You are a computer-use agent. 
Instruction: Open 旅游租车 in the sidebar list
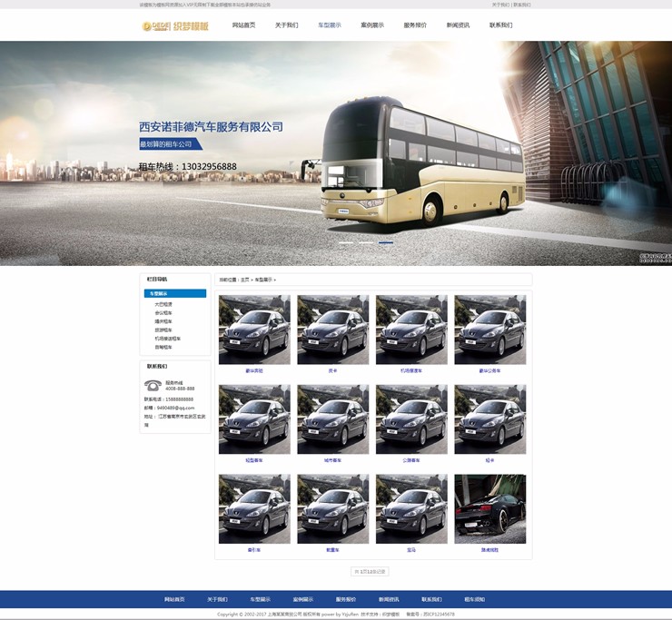pyautogui.click(x=163, y=330)
